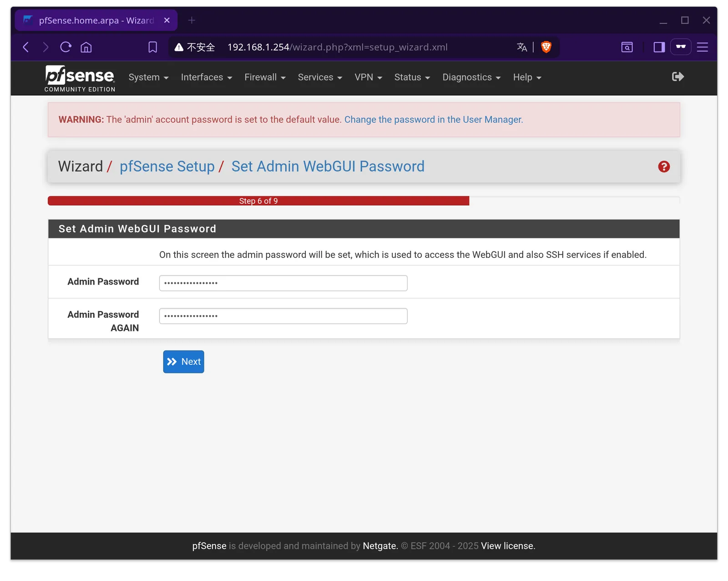
Task: Open the Brave Shields lion icon
Action: click(x=546, y=47)
